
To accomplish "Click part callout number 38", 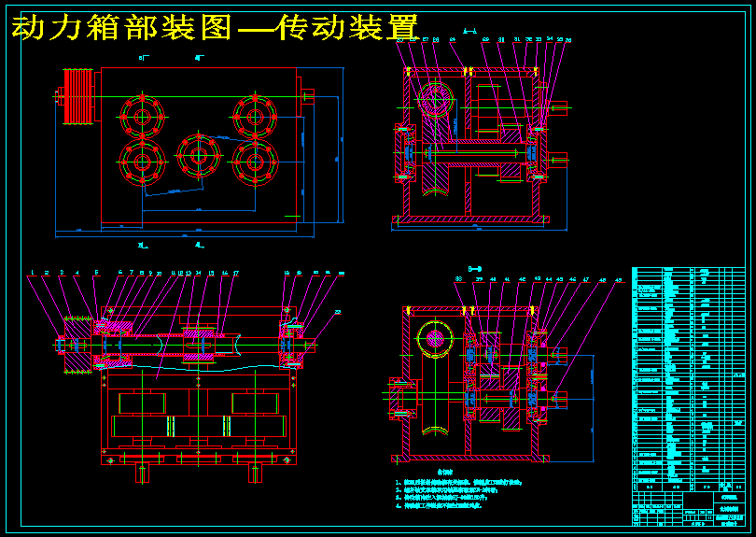I will coord(458,279).
